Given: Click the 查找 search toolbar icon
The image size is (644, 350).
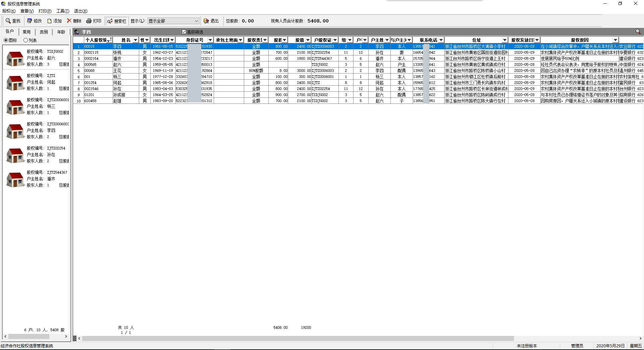Looking at the screenshot, I should click(8, 21).
